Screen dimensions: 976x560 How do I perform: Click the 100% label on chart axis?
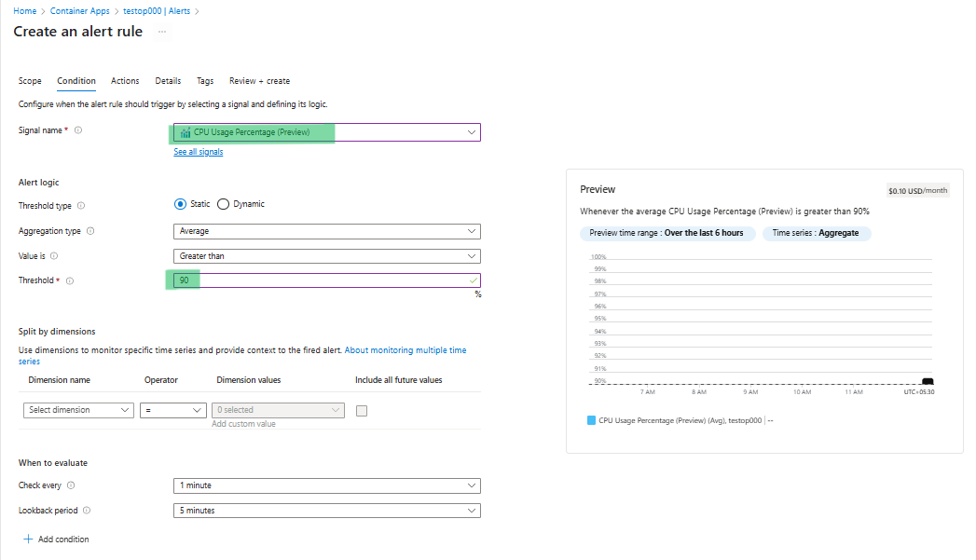(598, 257)
